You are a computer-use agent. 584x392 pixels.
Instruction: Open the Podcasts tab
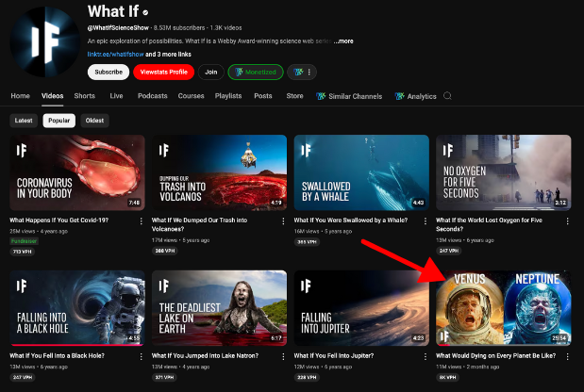pos(152,96)
